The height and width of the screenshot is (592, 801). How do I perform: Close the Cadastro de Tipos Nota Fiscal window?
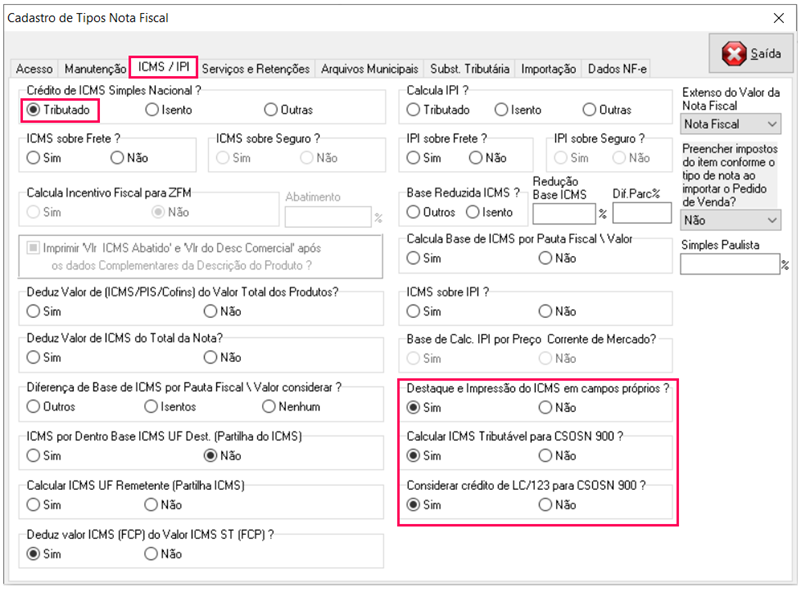click(778, 17)
